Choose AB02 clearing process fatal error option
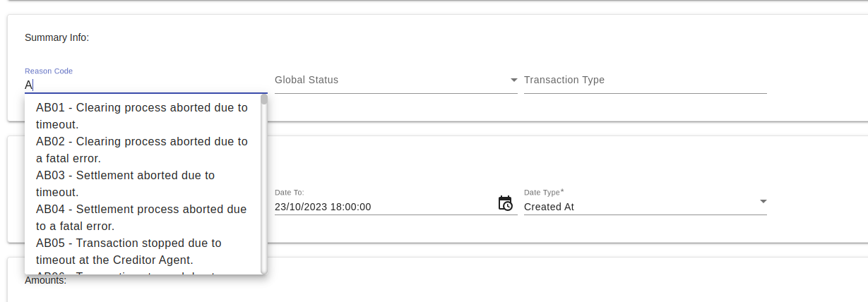The image size is (868, 302). click(142, 150)
